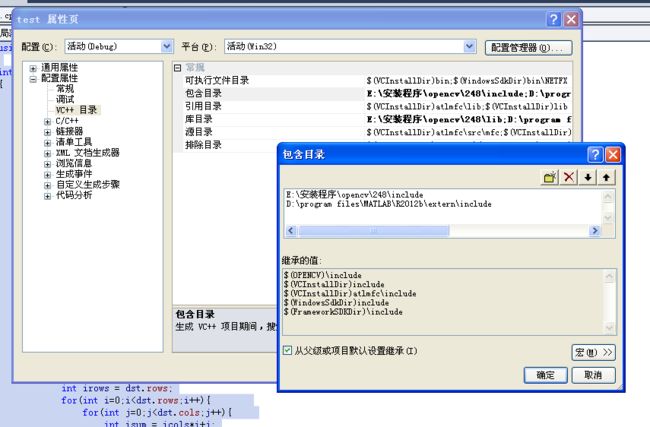Move line up with up arrow icon
Screen dimensions: 650x427
coord(606,177)
